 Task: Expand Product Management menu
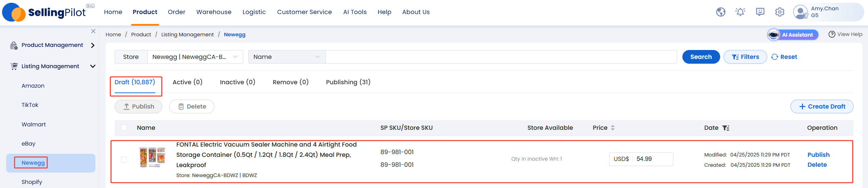[x=93, y=45]
